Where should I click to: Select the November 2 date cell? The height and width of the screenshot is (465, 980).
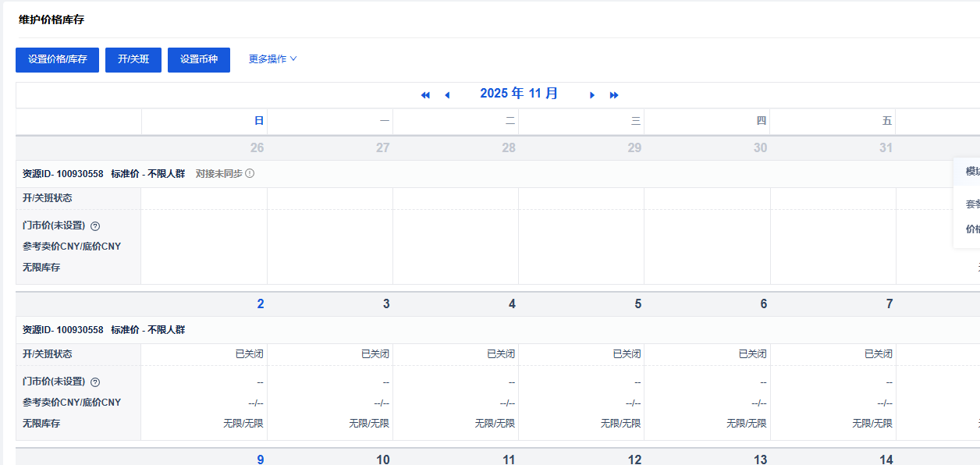[260, 304]
